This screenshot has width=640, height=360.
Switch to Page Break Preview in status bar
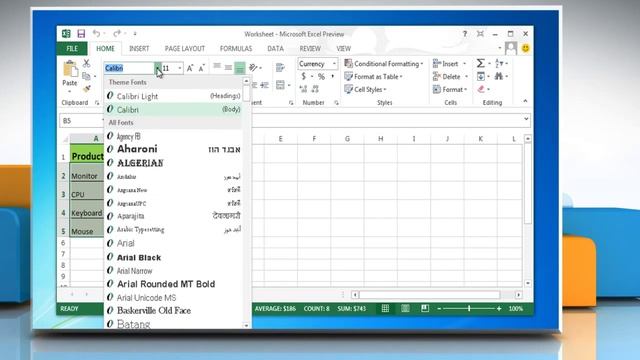tap(425, 309)
